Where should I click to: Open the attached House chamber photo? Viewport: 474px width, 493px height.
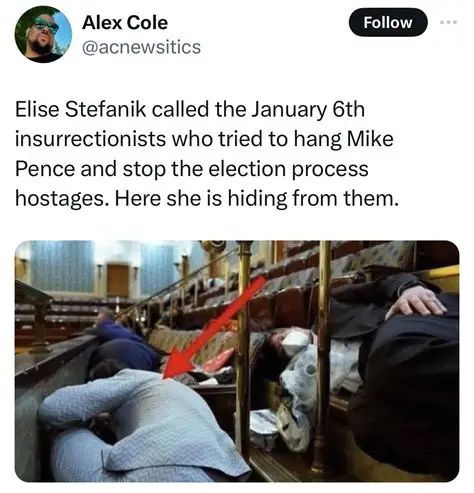237,361
